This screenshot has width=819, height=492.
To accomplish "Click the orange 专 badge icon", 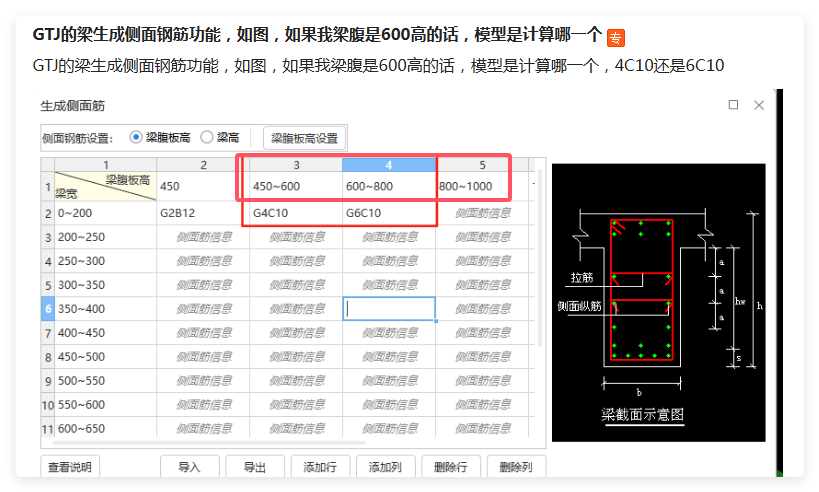I will 616,38.
